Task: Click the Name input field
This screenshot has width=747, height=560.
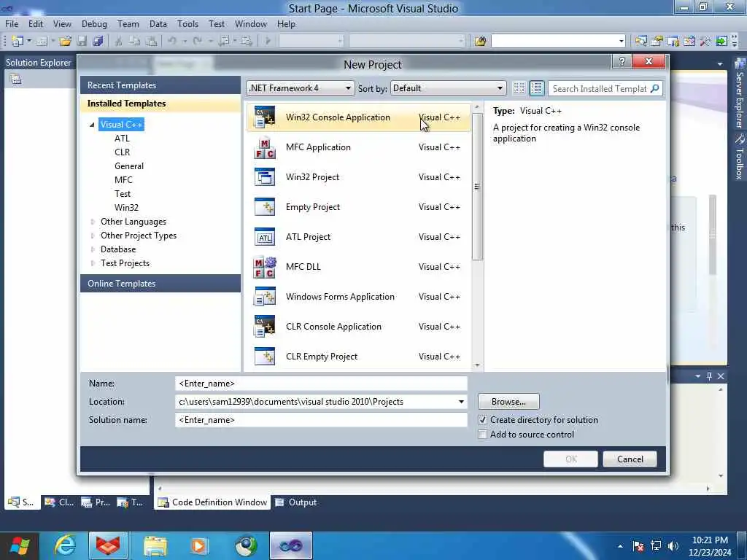Action: 321,384
